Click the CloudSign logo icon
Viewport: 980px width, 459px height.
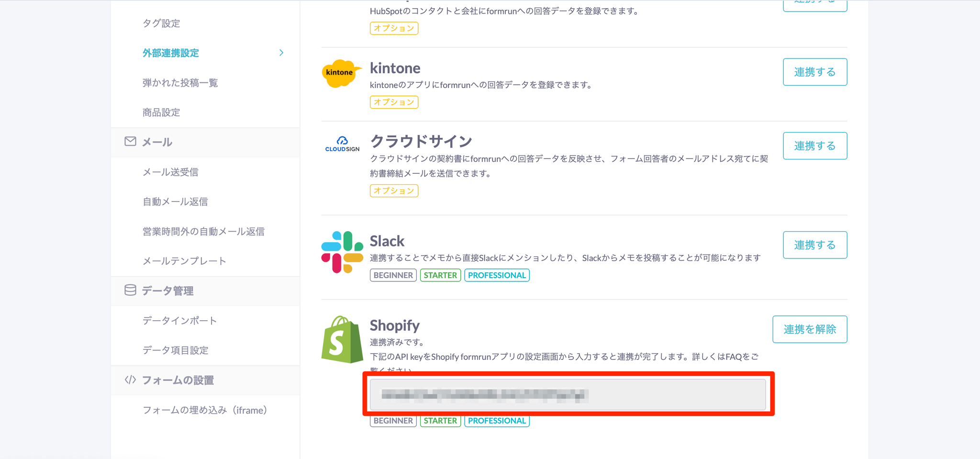point(342,144)
